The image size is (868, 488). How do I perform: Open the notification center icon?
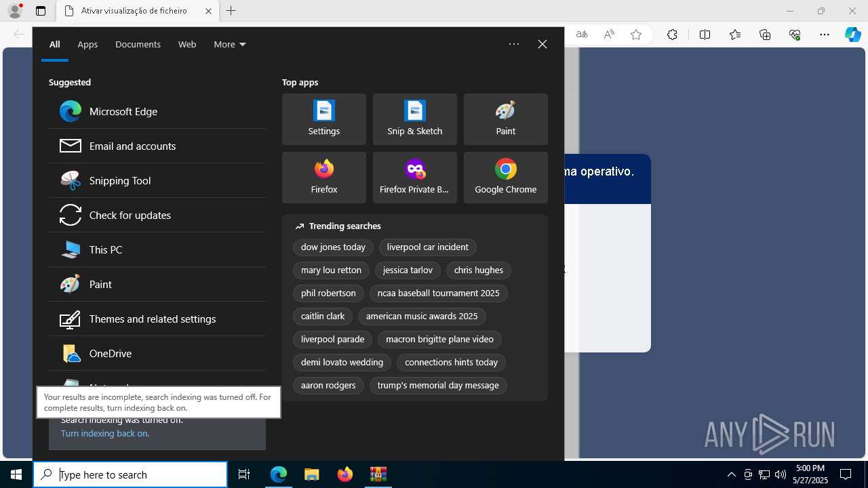click(x=846, y=474)
